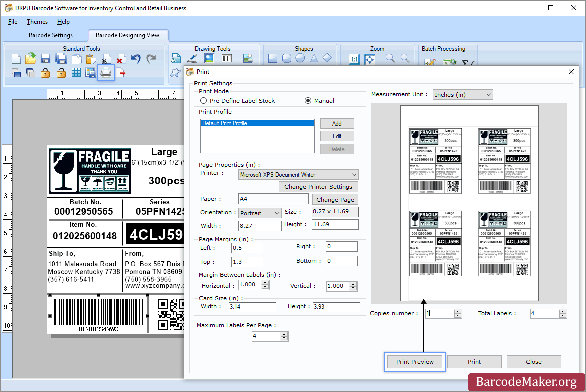This screenshot has height=392, width=586.
Task: Click Edit for the print profile
Action: (x=337, y=136)
